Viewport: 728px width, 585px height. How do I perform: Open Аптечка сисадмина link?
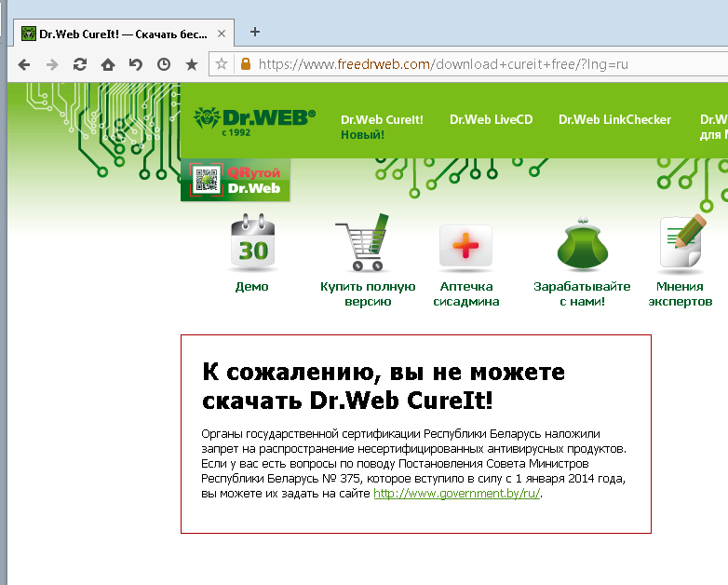466,293
